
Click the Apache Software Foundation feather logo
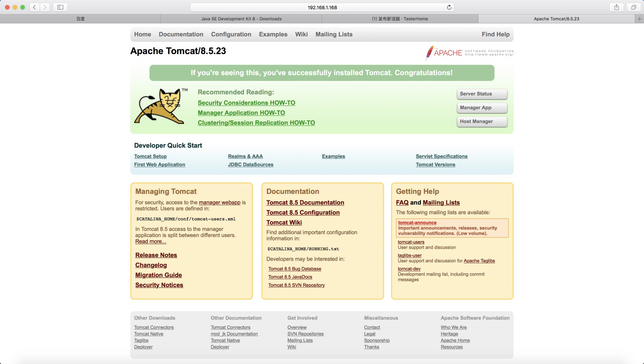pyautogui.click(x=470, y=53)
